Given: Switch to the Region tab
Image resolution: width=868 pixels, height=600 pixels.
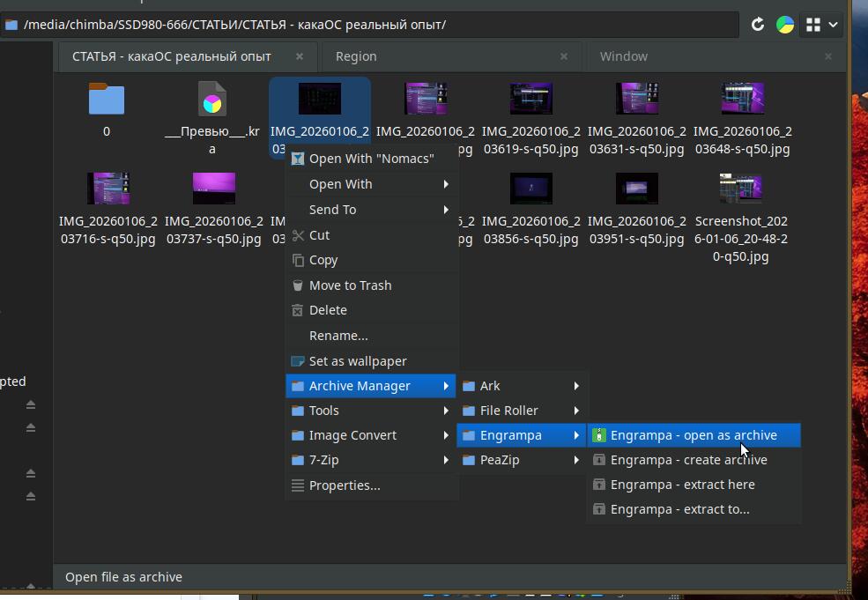Looking at the screenshot, I should pyautogui.click(x=356, y=56).
